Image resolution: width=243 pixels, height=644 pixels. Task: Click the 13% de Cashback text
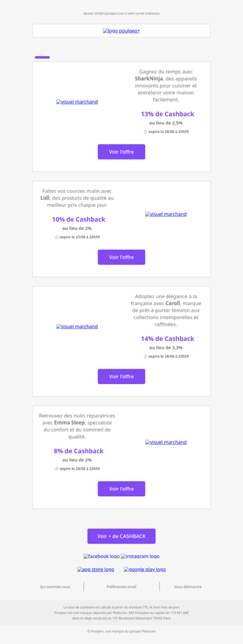[x=168, y=114]
